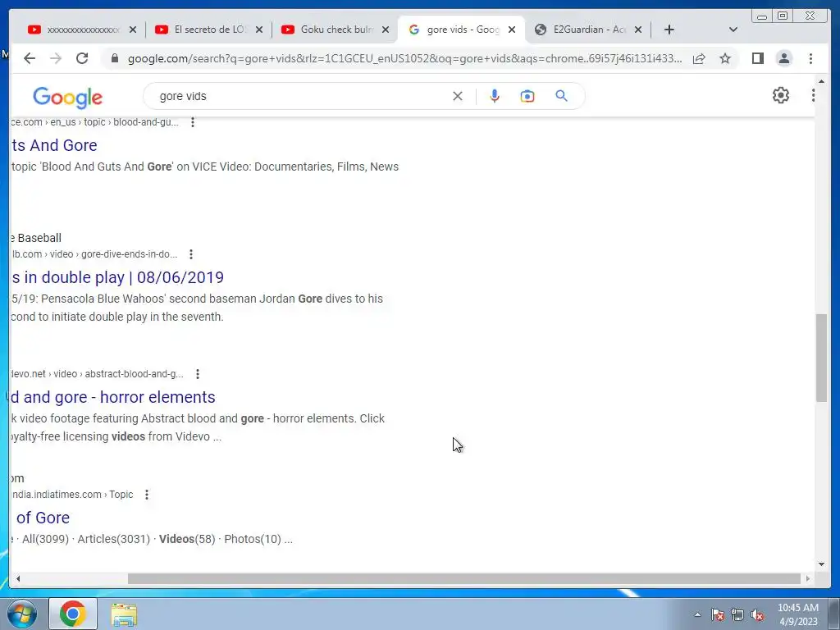Share this page icon in address bar
The height and width of the screenshot is (630, 840).
pyautogui.click(x=699, y=58)
